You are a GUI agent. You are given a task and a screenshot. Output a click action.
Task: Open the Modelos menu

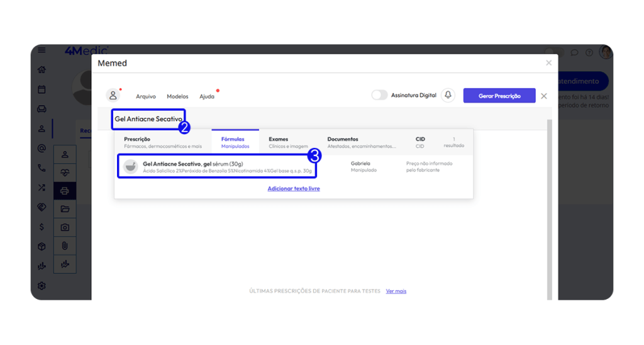(x=177, y=96)
